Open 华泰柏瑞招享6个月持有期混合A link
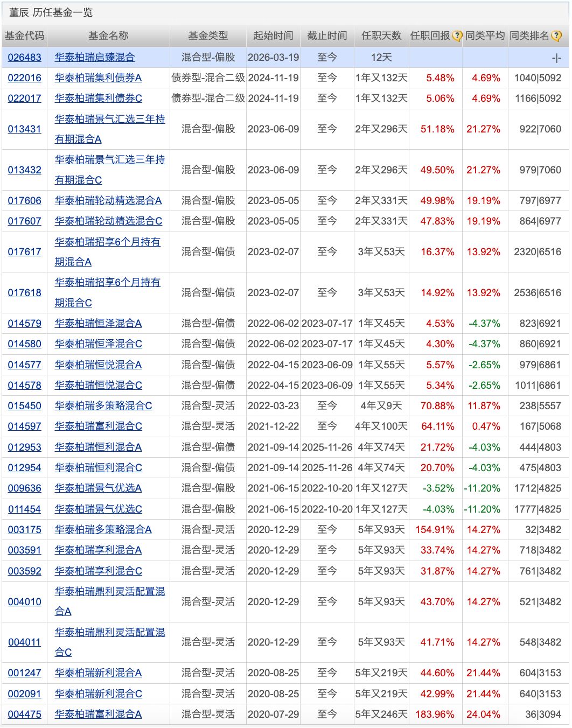 point(107,242)
